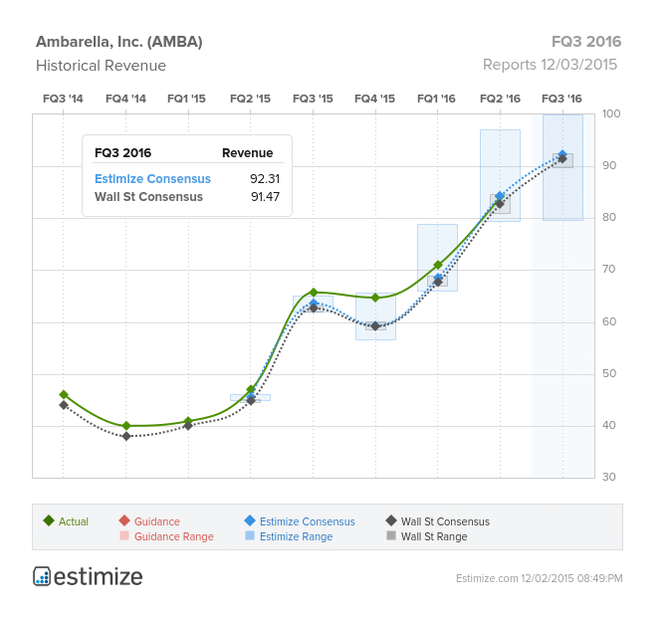Click the FQ3 '14 Actual green data point
This screenshot has width=672, height=617.
tap(64, 395)
